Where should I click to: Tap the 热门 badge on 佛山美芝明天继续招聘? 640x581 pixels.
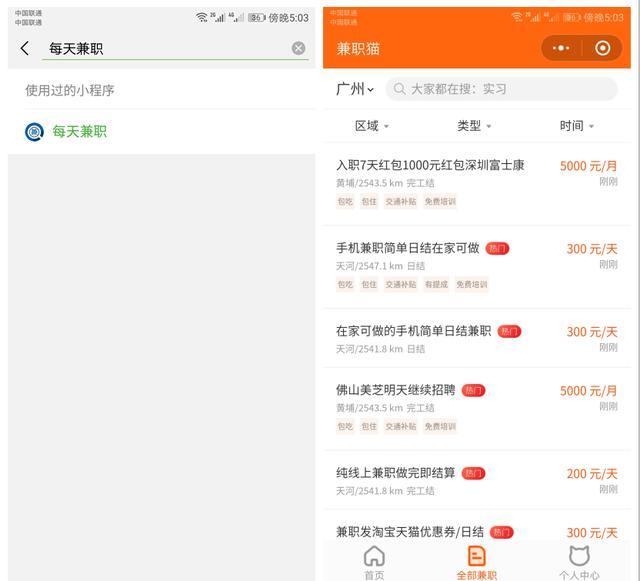tap(473, 390)
